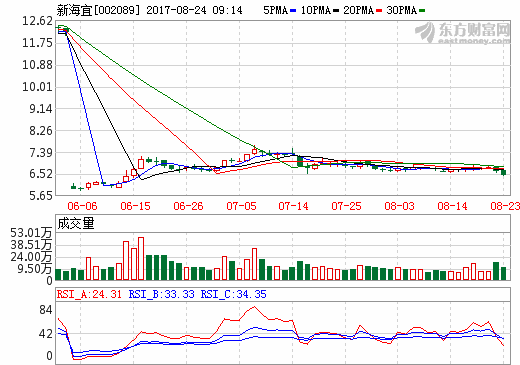The width and height of the screenshot is (520, 365).
Task: Click the 7.39 price axis label
Action: (x=41, y=153)
